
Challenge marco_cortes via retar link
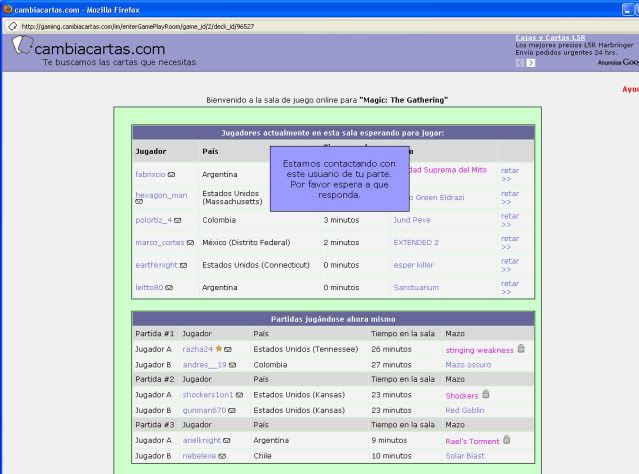[509, 243]
